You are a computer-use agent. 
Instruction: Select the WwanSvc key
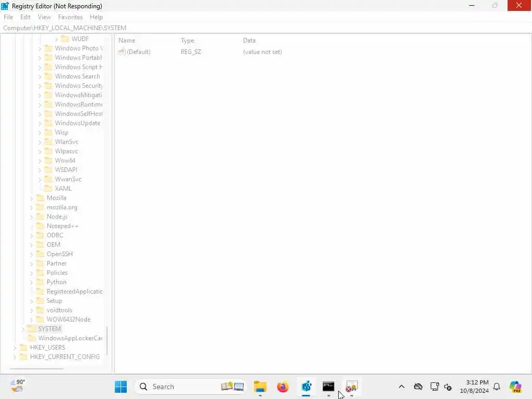point(68,179)
